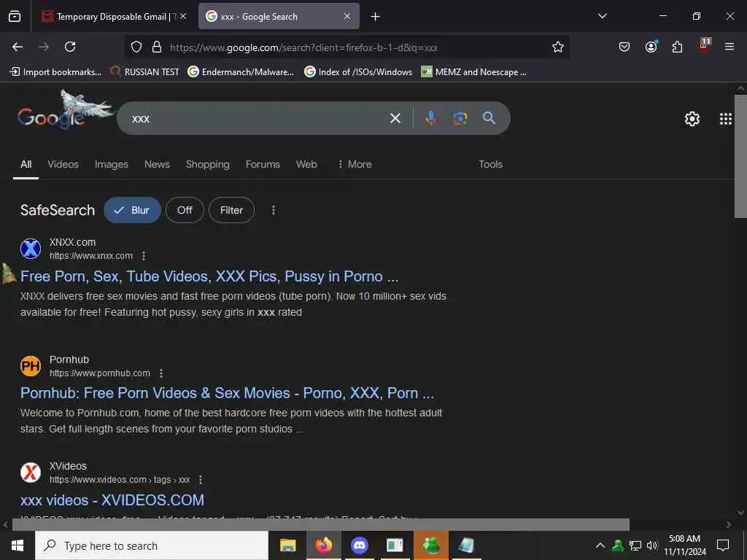This screenshot has width=747, height=560.
Task: Open the Endermanch/Malware bookmark
Action: point(241,72)
